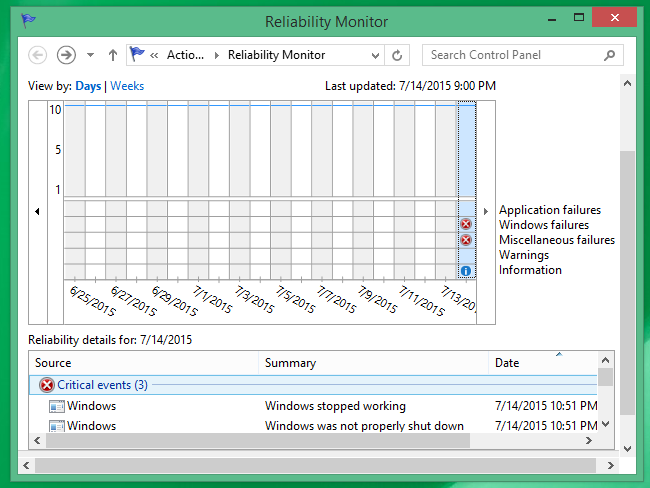The width and height of the screenshot is (650, 488).
Task: Select the Windows stopped working event row
Action: point(335,406)
